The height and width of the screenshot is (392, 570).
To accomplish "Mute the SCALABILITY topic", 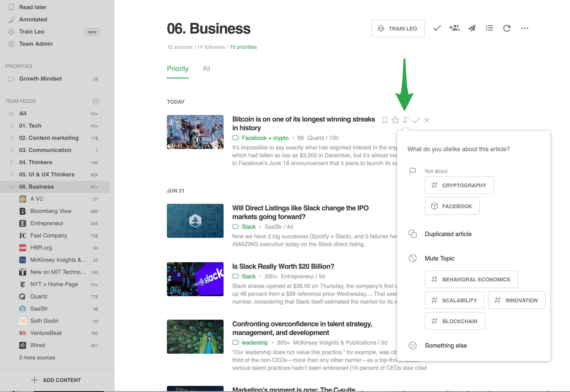I will pyautogui.click(x=455, y=300).
